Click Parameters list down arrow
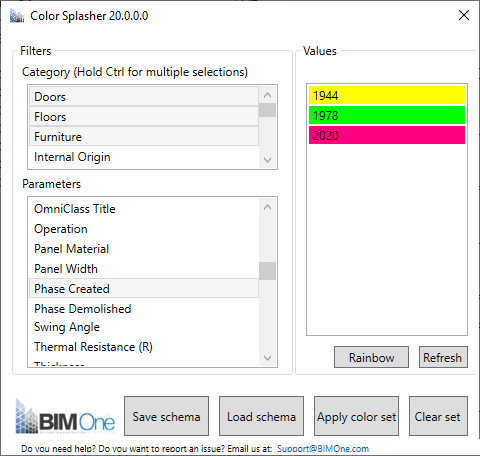Image resolution: width=480 pixels, height=456 pixels. 267,358
